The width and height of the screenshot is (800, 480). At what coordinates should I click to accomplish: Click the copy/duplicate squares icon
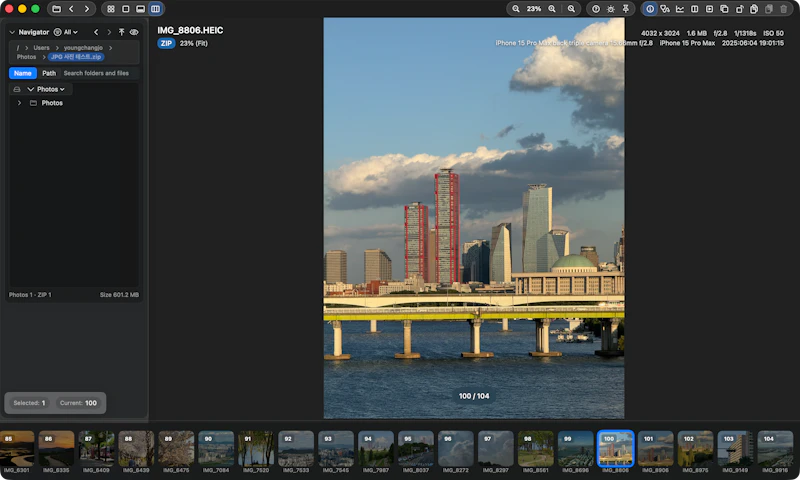click(x=724, y=9)
